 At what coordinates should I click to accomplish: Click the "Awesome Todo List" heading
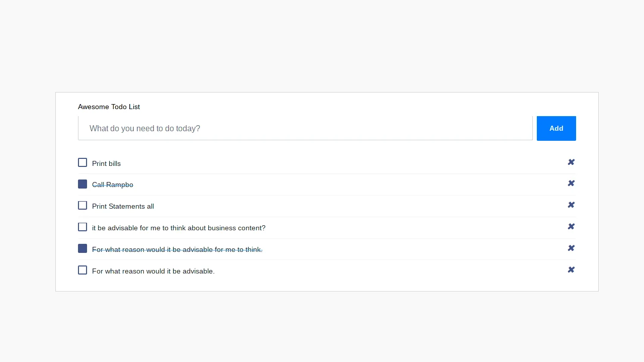click(x=109, y=107)
